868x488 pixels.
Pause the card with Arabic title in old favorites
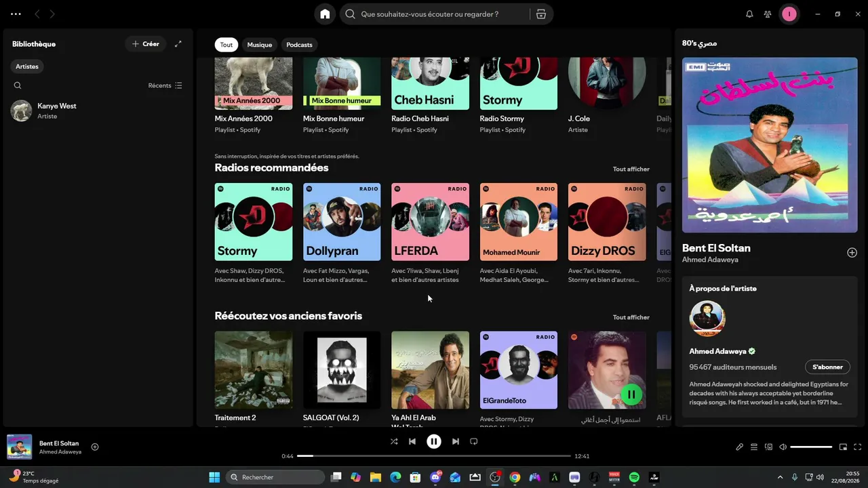pos(631,394)
